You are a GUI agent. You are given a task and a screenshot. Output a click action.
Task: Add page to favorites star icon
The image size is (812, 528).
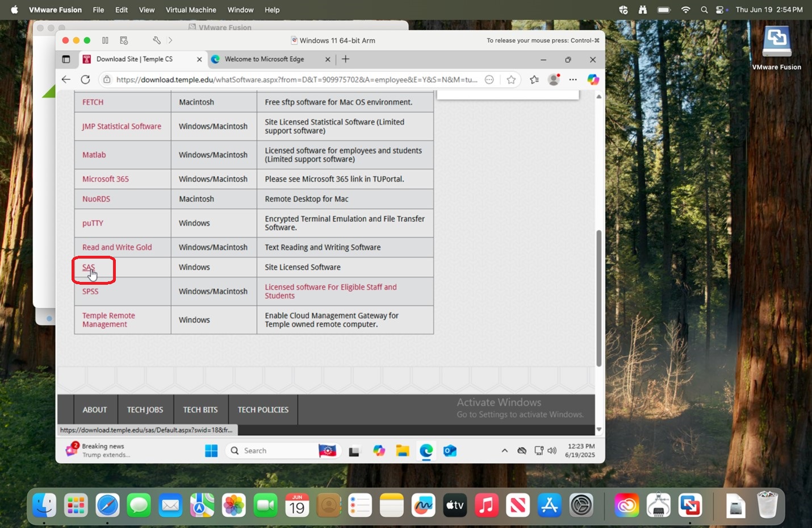pos(511,80)
